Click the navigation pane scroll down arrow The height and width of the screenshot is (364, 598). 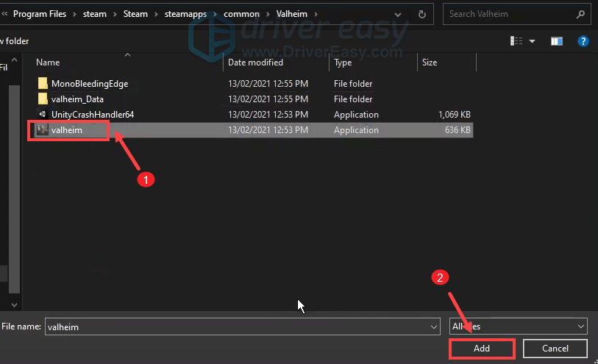[14, 305]
